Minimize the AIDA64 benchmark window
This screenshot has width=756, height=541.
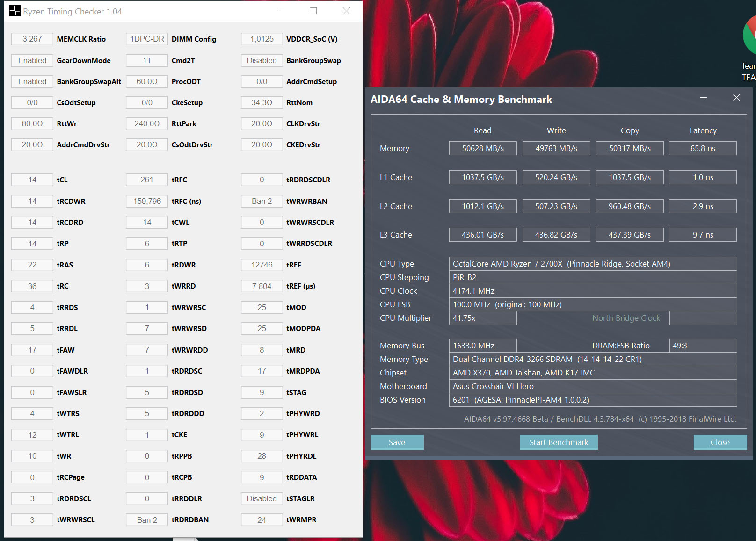pyautogui.click(x=703, y=97)
